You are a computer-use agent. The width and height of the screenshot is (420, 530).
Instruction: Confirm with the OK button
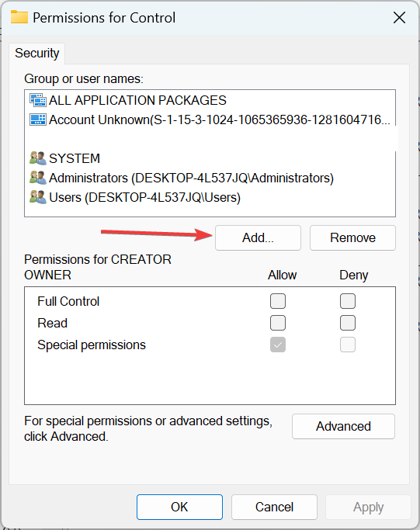point(179,507)
